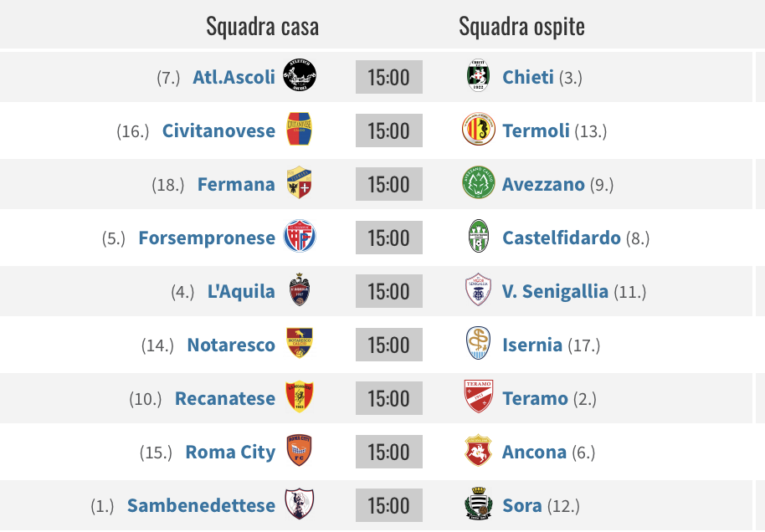Open the Sambenedettese team link
This screenshot has height=532, width=765.
(x=201, y=506)
